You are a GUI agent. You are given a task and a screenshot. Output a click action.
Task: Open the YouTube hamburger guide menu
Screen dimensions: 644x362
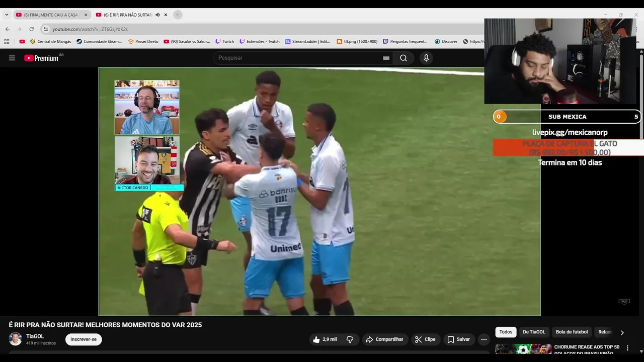point(12,58)
